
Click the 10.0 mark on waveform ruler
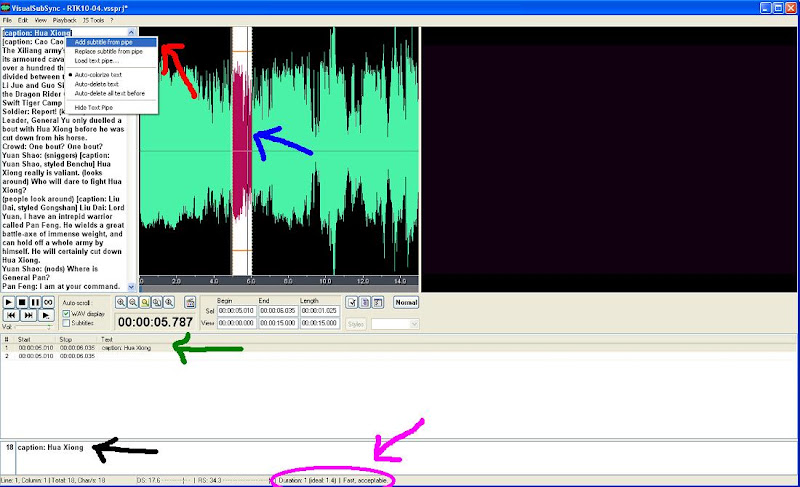(326, 281)
